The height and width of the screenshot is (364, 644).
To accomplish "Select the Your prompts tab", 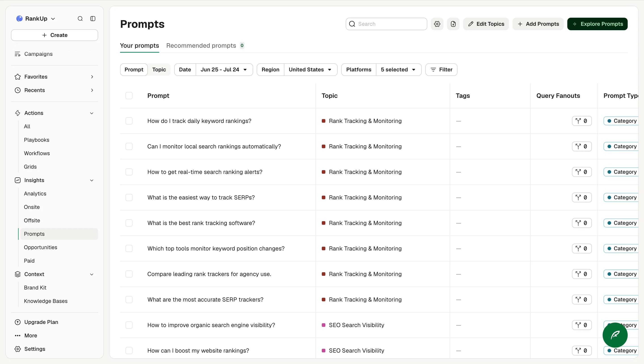I will click(x=140, y=46).
